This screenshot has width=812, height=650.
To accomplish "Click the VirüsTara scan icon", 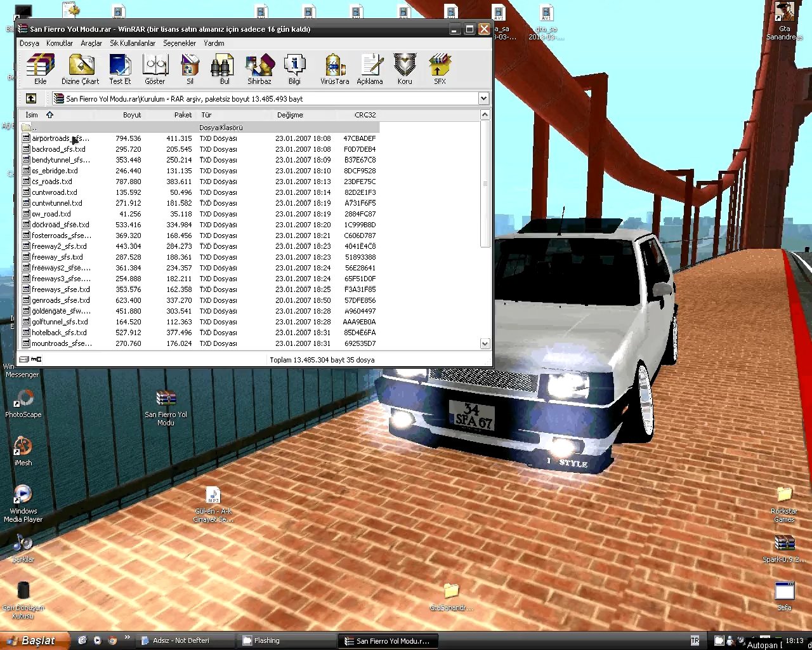I will coord(334,69).
